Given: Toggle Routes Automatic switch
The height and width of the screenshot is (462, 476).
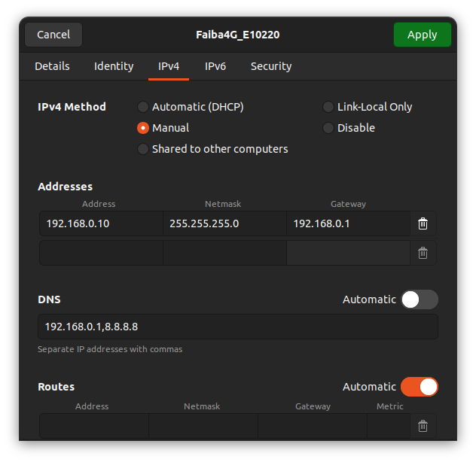Looking at the screenshot, I should coord(420,387).
